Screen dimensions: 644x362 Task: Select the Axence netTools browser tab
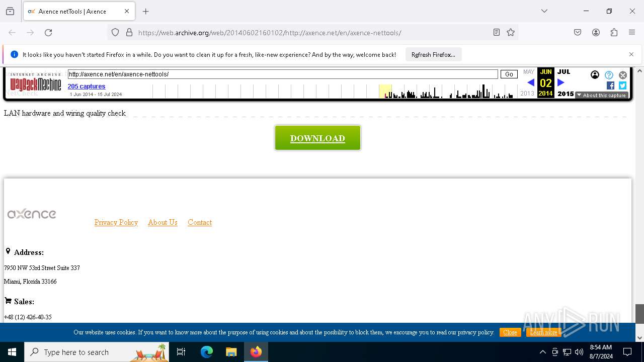tap(78, 11)
